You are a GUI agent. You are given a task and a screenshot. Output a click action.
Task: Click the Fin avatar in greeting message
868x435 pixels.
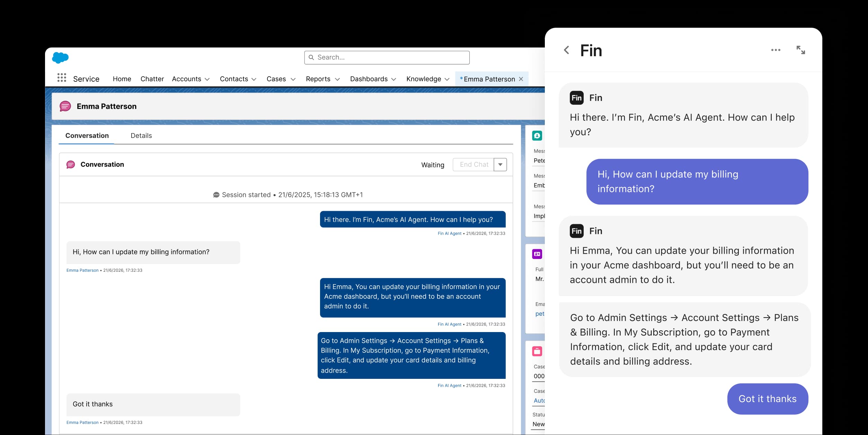coord(576,98)
